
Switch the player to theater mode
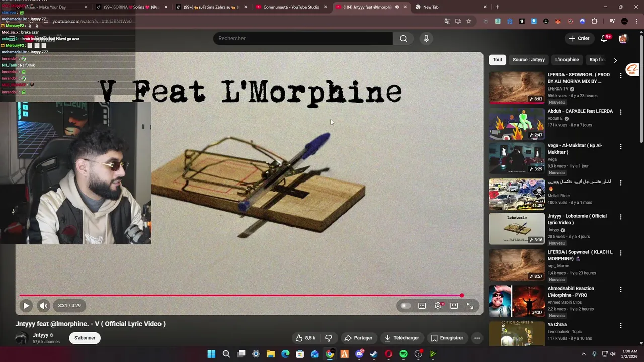click(454, 306)
